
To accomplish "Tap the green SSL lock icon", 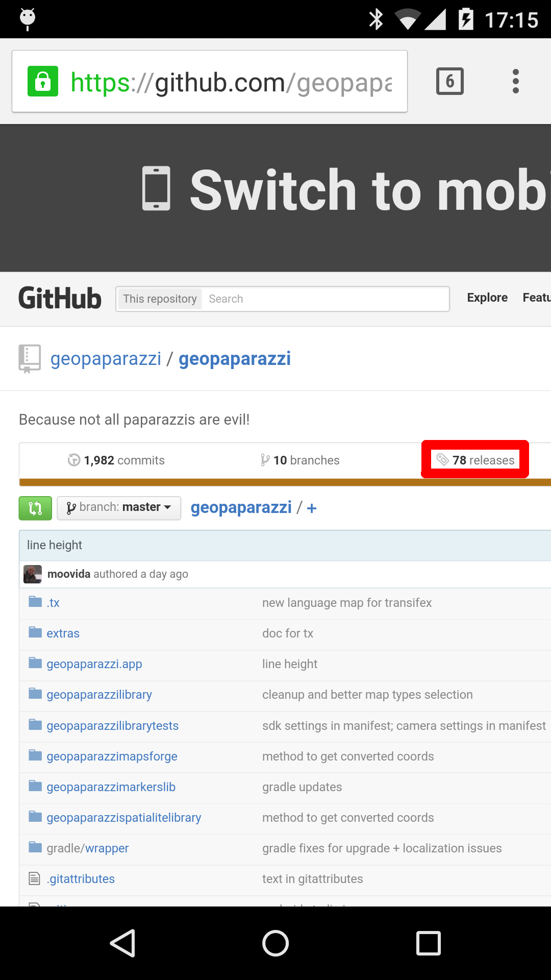I will [43, 81].
